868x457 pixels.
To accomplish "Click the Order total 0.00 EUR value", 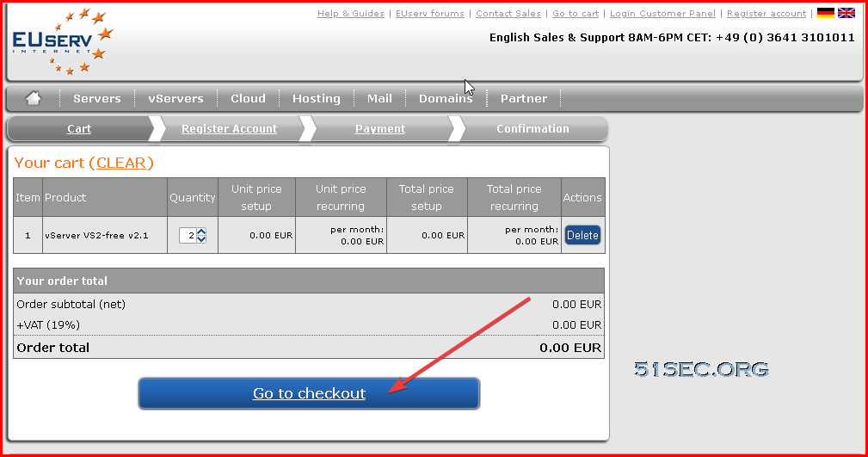I will coord(570,348).
